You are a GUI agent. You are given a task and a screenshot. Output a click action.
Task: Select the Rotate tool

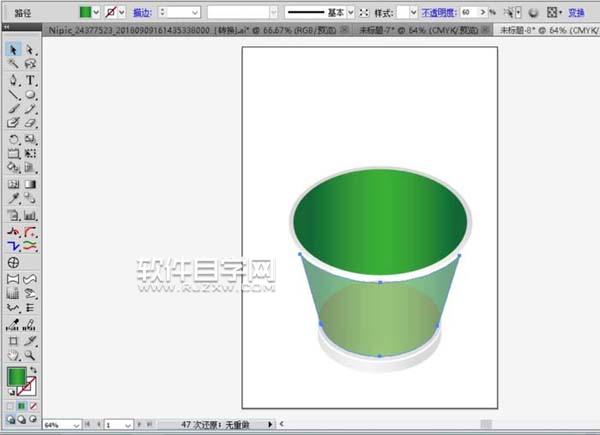click(x=13, y=139)
